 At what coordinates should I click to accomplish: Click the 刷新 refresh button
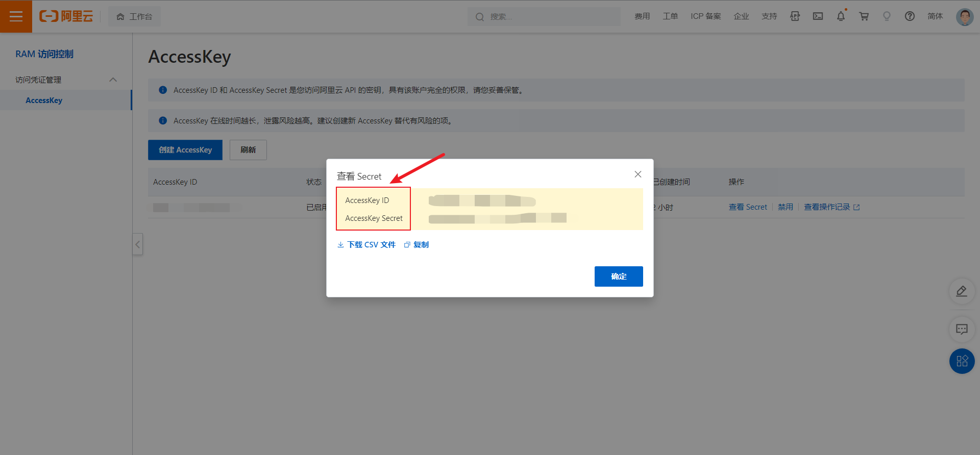[248, 150]
